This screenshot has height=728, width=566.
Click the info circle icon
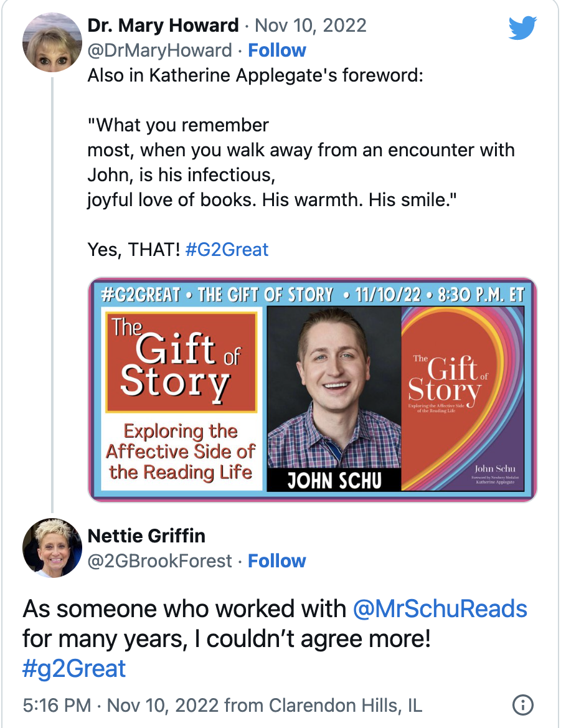click(x=522, y=705)
